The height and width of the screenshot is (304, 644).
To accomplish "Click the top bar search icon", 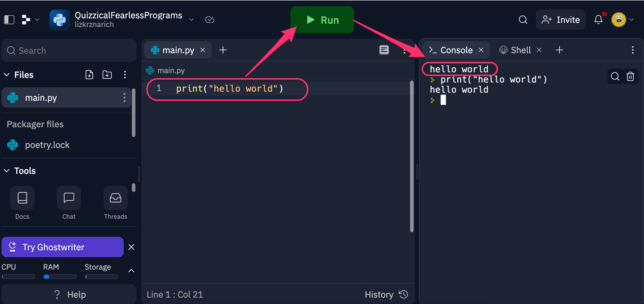I will coord(523,20).
